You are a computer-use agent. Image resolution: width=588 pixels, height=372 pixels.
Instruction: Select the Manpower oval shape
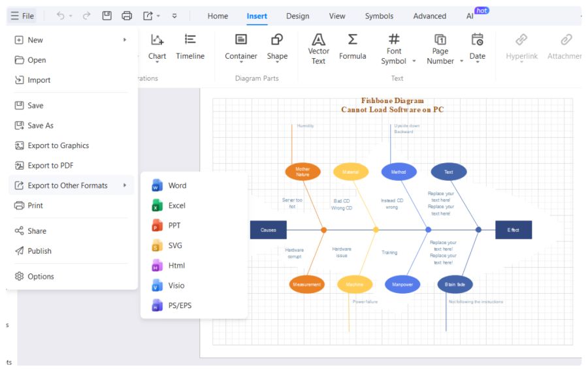402,285
